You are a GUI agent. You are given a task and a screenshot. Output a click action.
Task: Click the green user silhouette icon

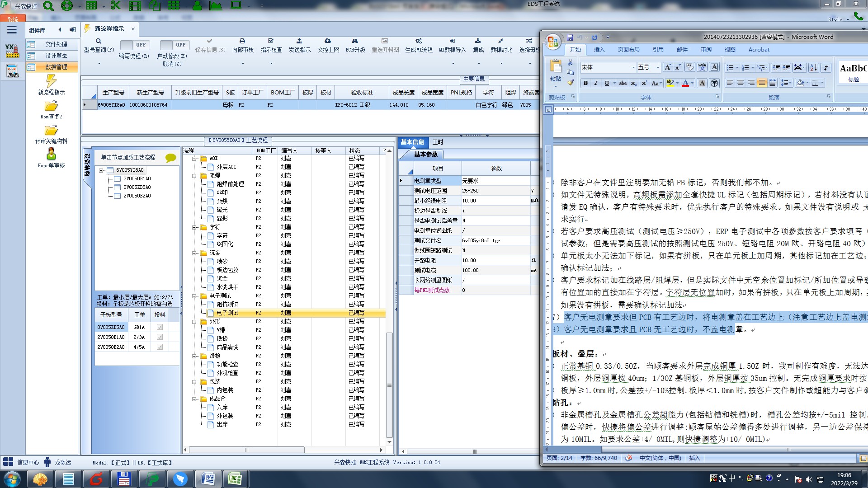pos(197,5)
